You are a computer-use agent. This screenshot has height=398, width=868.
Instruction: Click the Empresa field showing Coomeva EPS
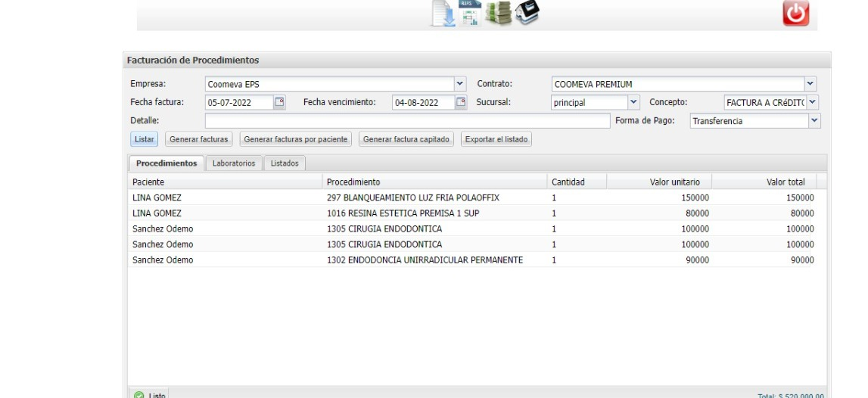coord(329,84)
